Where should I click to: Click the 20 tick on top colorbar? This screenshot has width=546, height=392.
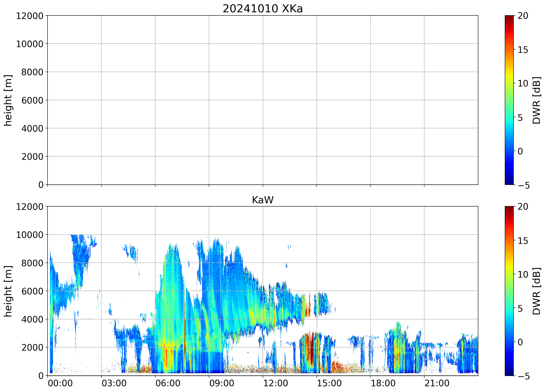[523, 16]
